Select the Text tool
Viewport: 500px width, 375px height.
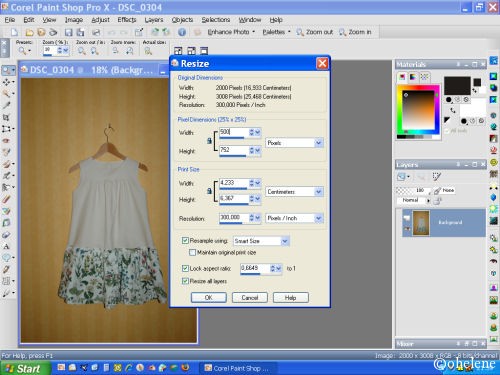tap(6, 246)
